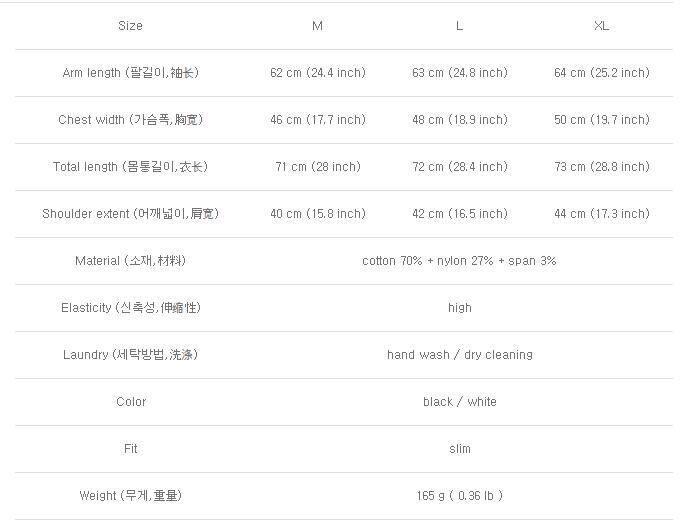The width and height of the screenshot is (683, 526).
Task: Select the L size column header
Action: tap(459, 26)
